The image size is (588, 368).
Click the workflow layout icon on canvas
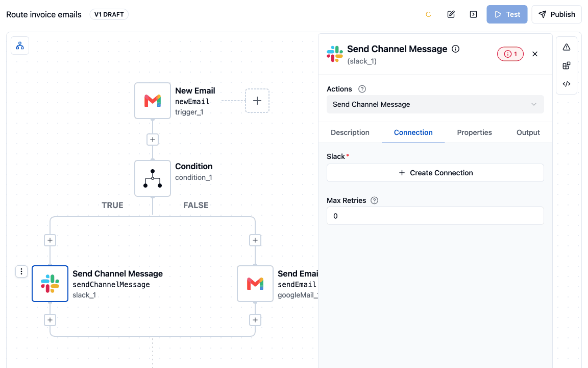pos(20,46)
